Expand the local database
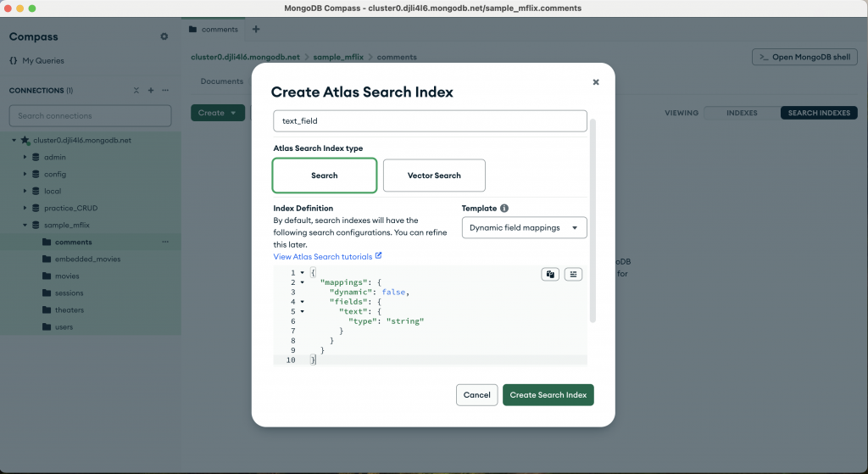Image resolution: width=868 pixels, height=474 pixels. (25, 191)
